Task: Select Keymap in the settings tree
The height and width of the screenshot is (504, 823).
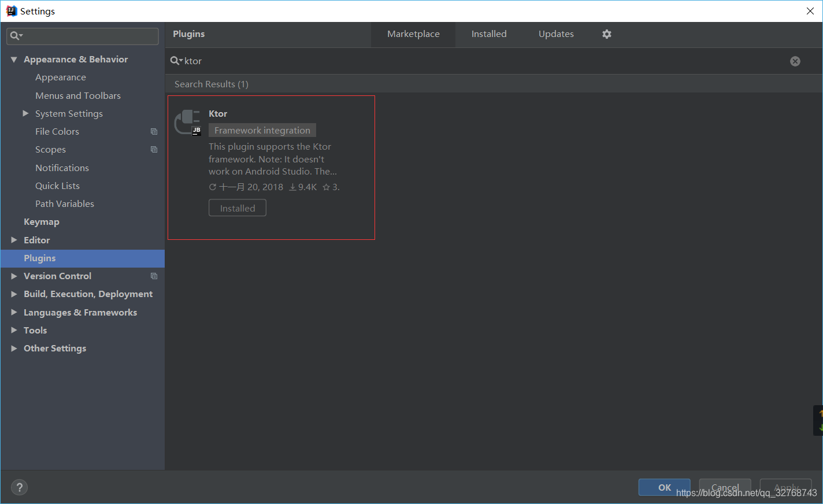Action: tap(42, 222)
